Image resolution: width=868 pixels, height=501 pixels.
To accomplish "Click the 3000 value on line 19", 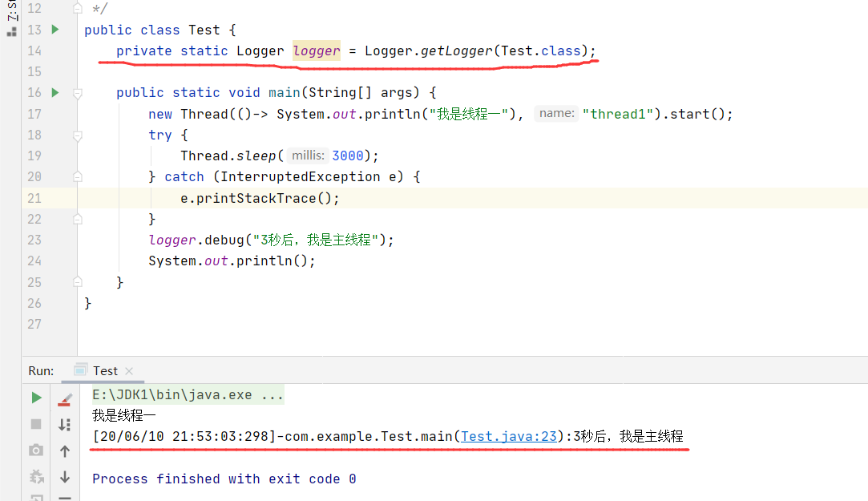I will coord(348,156).
